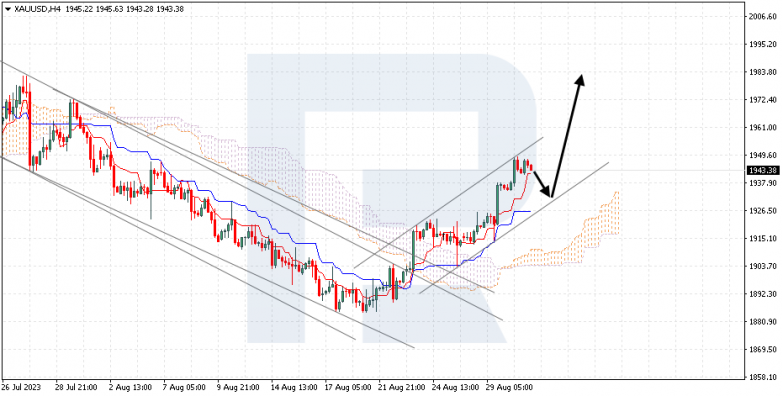Viewport: 782px width, 396px height.
Task: Click the 1892.30 price axis label
Action: 763,294
